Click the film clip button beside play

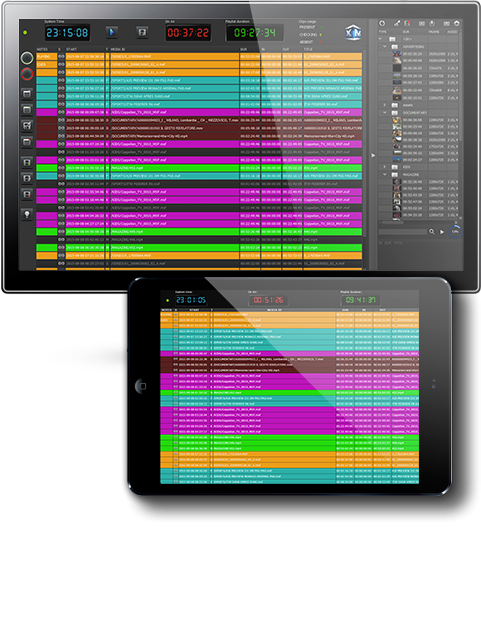pyautogui.click(x=142, y=32)
